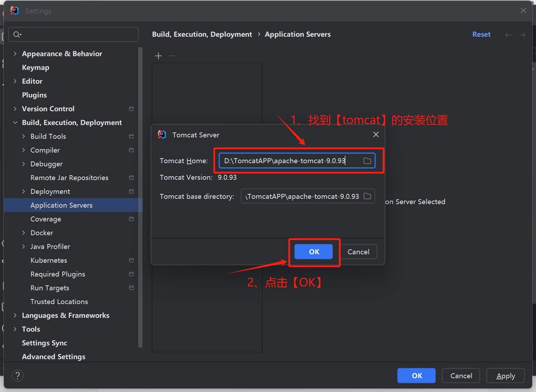The height and width of the screenshot is (392, 536).
Task: Close the Tomcat Server dialog
Action: (376, 135)
